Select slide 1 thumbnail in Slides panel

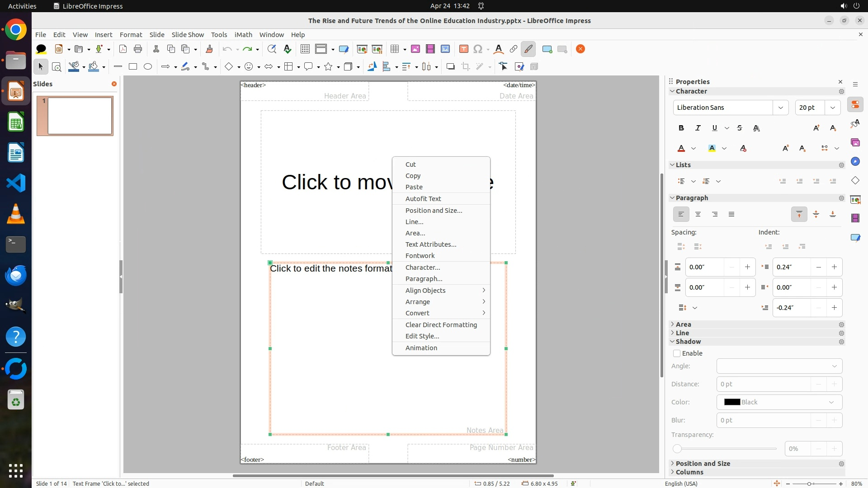(x=80, y=116)
